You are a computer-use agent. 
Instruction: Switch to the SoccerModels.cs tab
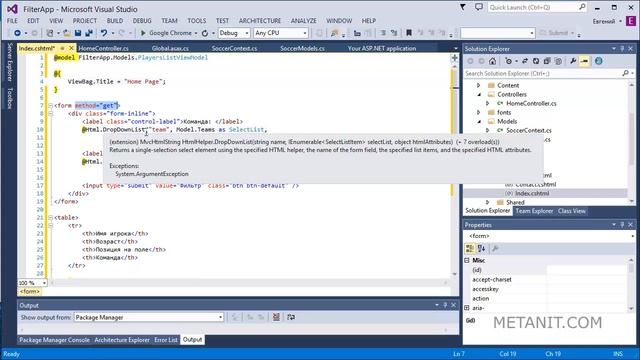(302, 49)
